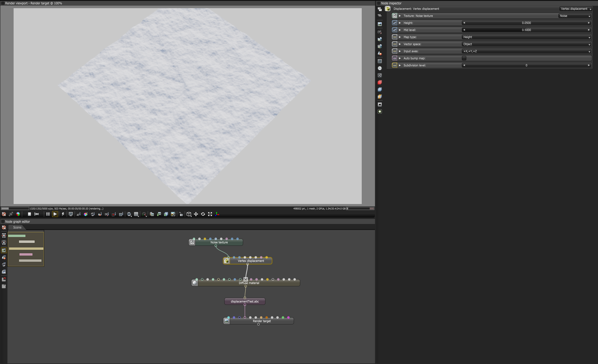Toggle the real-time lightning bolt icon
This screenshot has height=364, width=598.
coord(63,214)
